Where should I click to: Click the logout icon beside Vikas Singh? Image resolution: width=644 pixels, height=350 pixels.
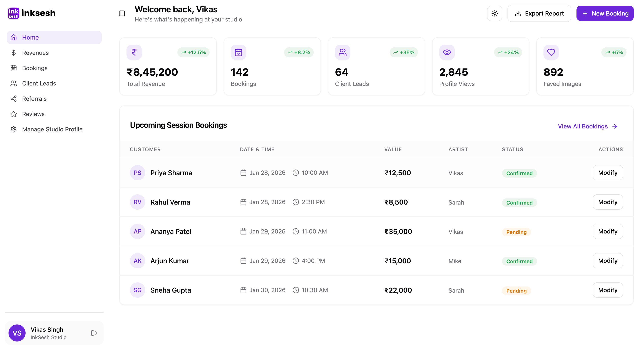tap(94, 333)
